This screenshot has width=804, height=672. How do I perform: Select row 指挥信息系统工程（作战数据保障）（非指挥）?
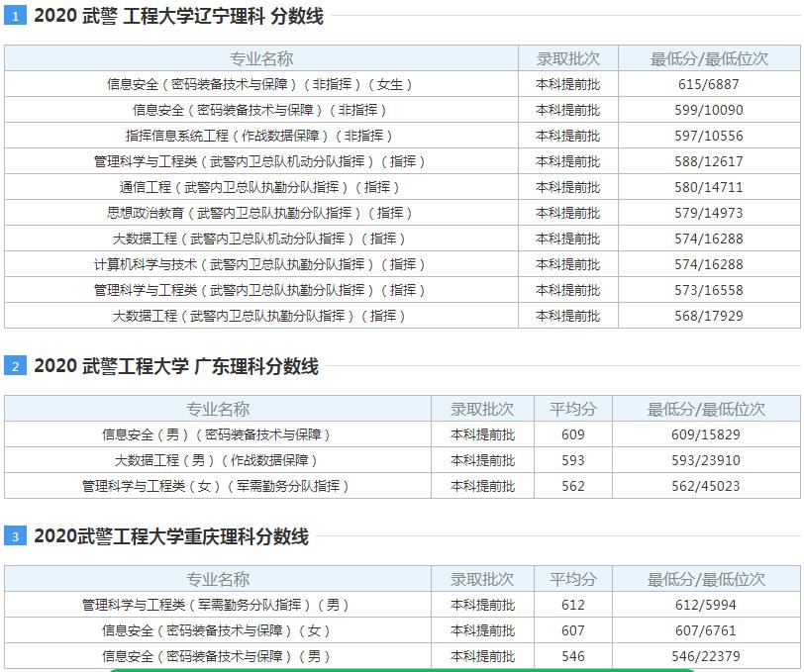[402, 136]
